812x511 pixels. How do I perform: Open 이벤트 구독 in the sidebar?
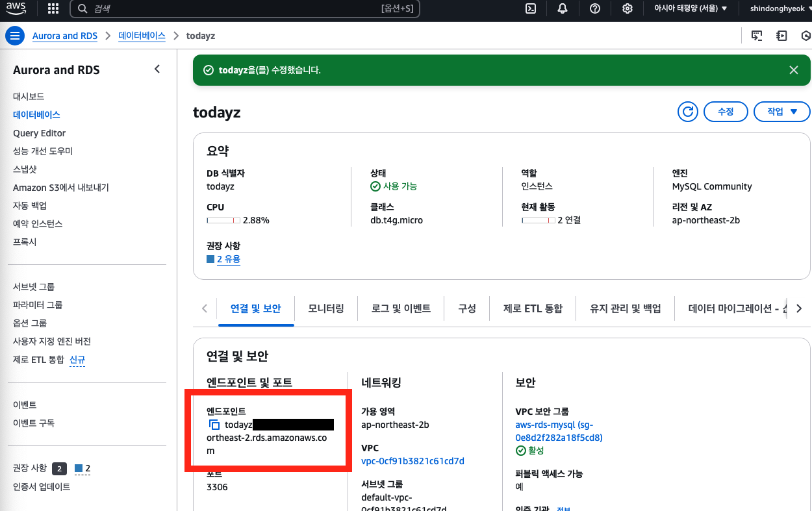pyautogui.click(x=34, y=423)
